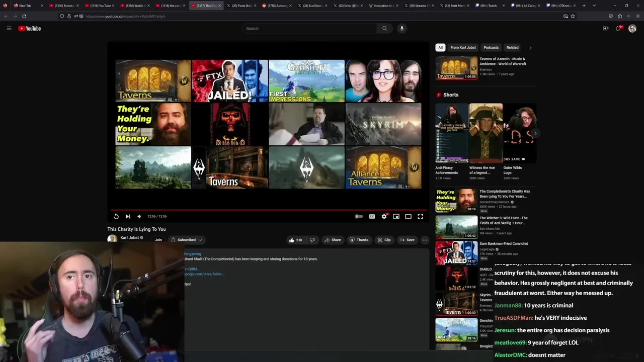
Task: Like the video with 51K likes
Action: tap(295, 240)
